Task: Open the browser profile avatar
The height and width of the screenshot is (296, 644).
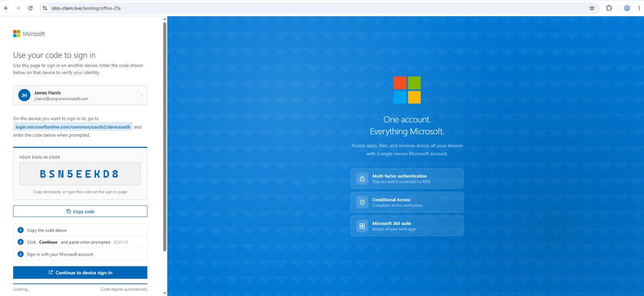Action: click(626, 8)
